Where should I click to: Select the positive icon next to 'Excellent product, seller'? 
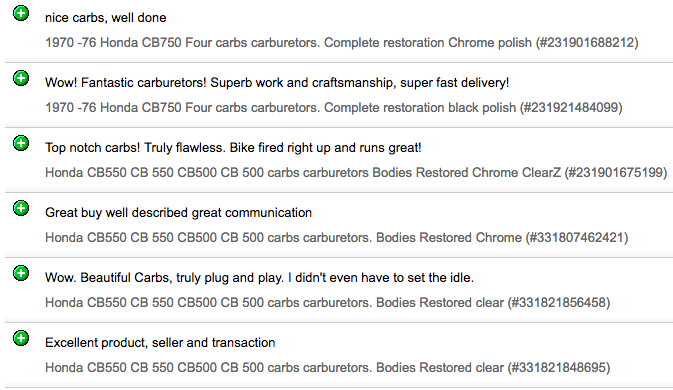click(x=21, y=338)
